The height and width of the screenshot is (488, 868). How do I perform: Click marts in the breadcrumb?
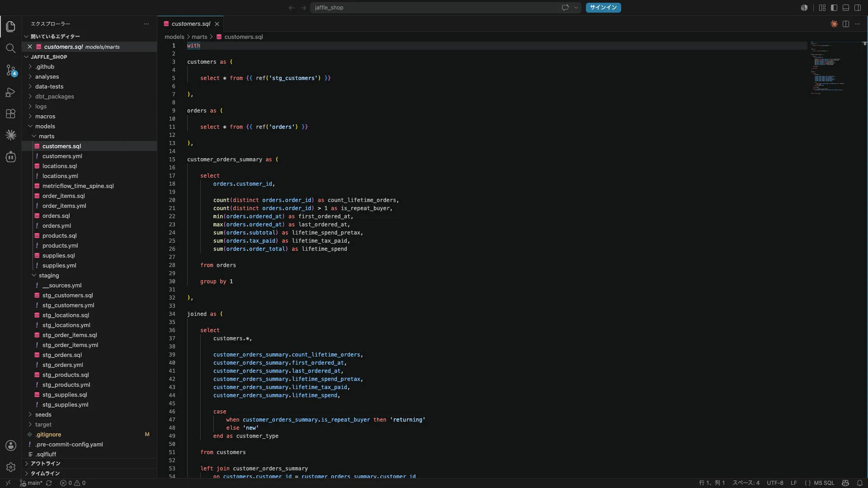click(199, 37)
